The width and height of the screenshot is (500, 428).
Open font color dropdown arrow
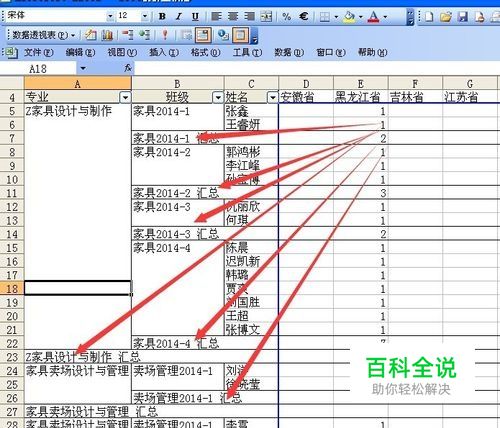pos(385,17)
